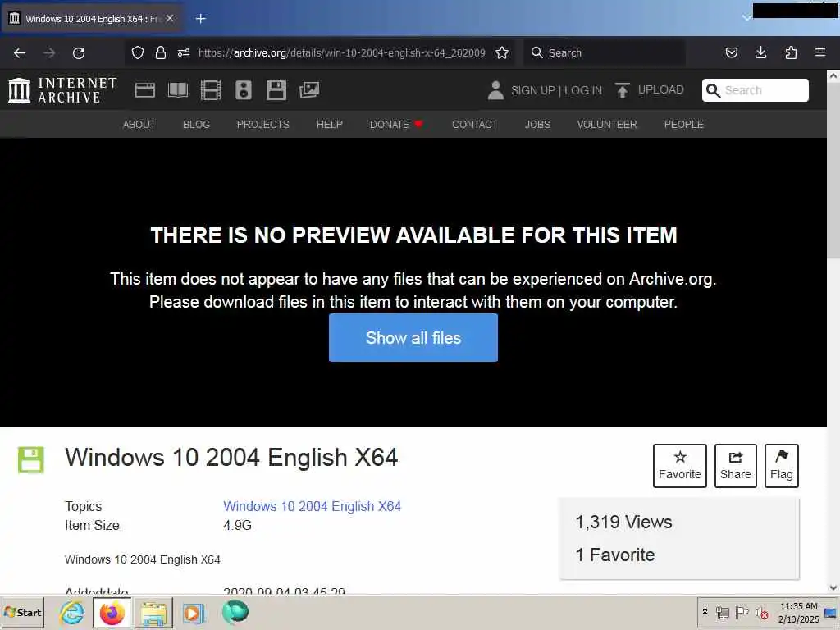Viewport: 840px width, 630px height.
Task: Click the Upload arrow icon
Action: point(622,90)
